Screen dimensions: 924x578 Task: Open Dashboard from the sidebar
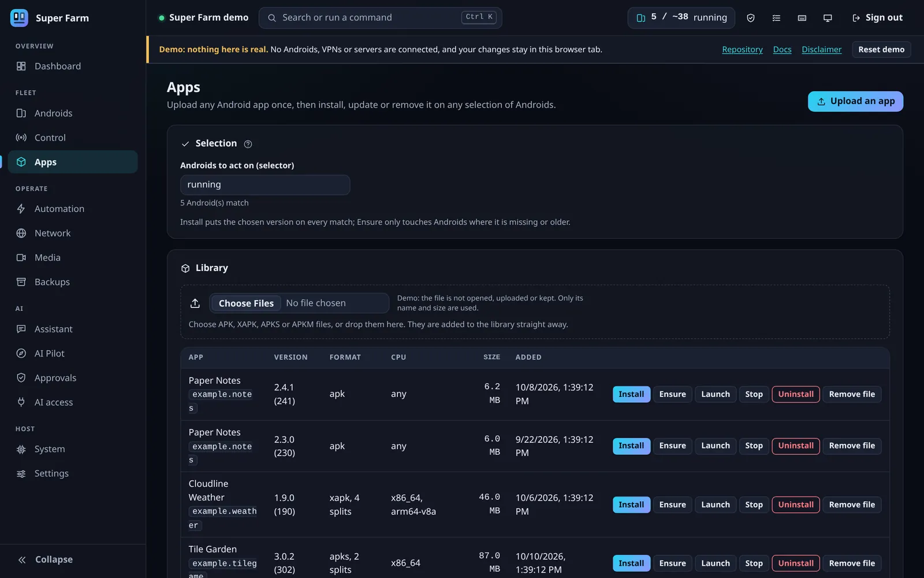73,66
